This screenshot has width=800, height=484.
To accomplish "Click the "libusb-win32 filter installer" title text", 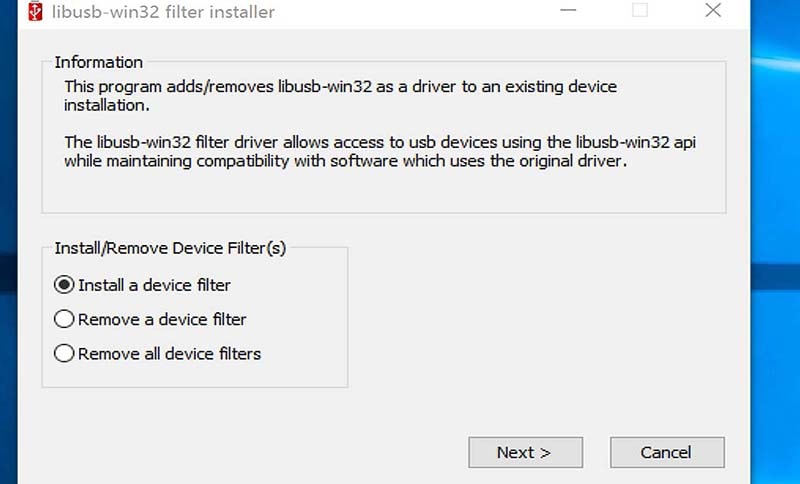I will (x=163, y=12).
